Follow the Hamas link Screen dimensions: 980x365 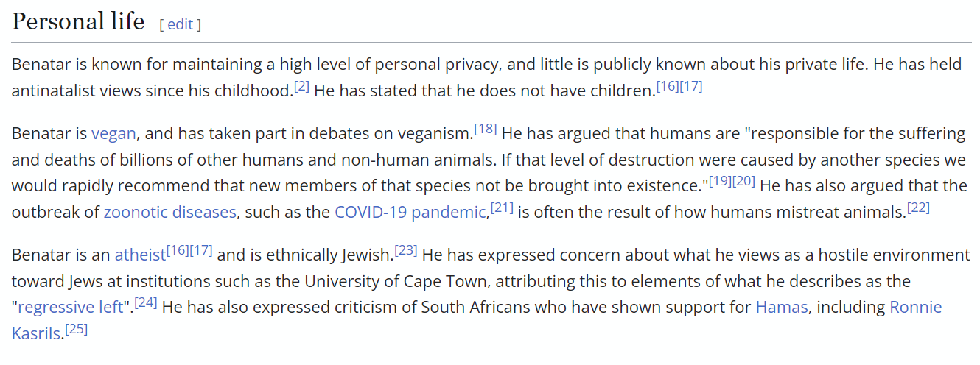pos(781,307)
